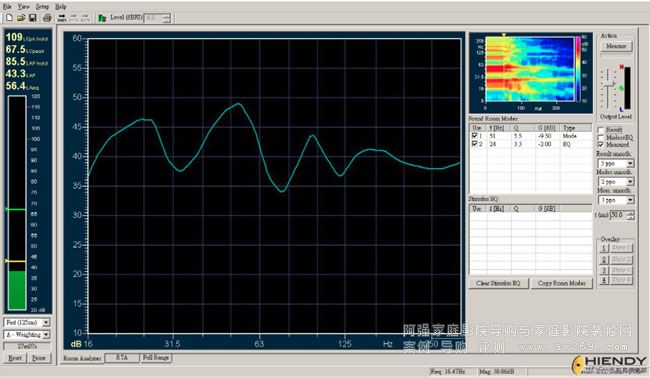Click the New file toolbar icon
The image size is (650, 378).
9,18
